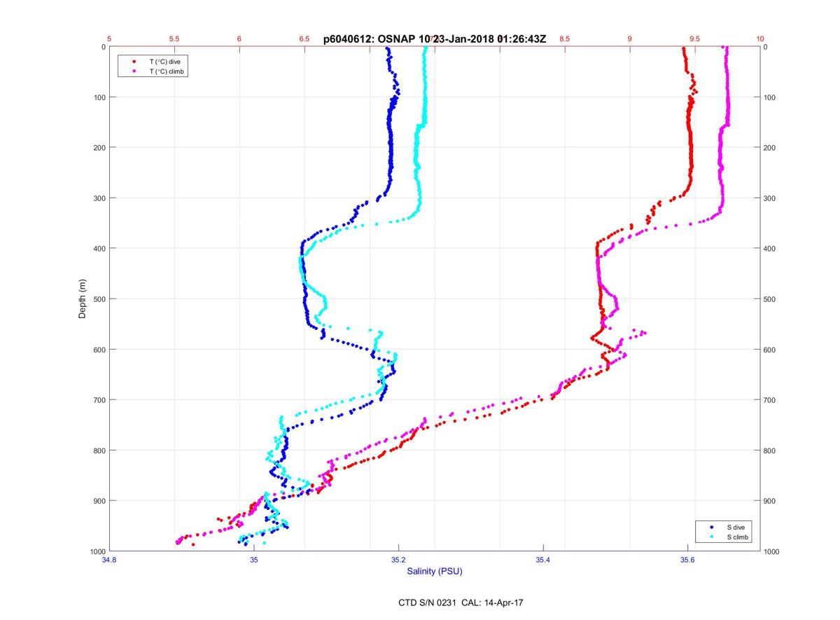
Task: Click the blue S dive legend marker
Action: tap(711, 527)
